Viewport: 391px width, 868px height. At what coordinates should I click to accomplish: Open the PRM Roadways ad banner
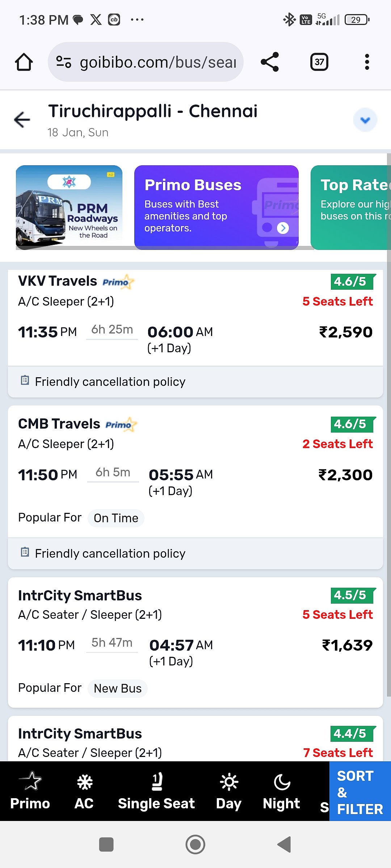tap(69, 207)
